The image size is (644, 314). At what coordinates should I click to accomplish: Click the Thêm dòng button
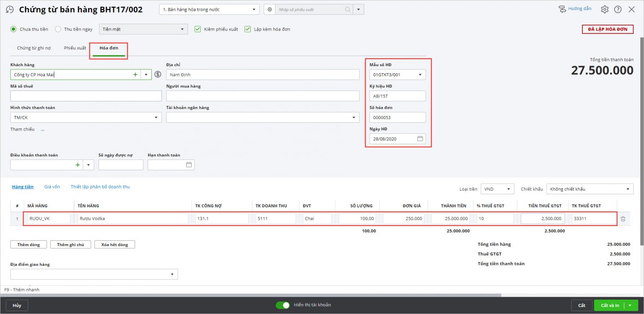pyautogui.click(x=29, y=245)
